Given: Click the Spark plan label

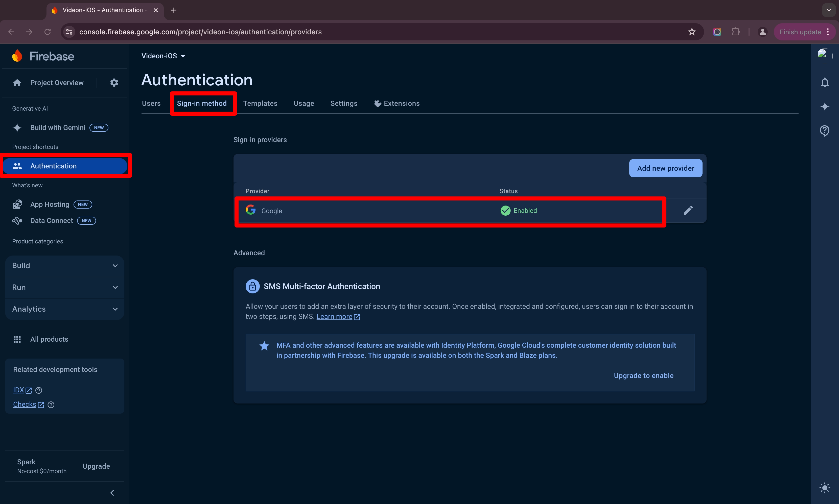Looking at the screenshot, I should coord(26,462).
